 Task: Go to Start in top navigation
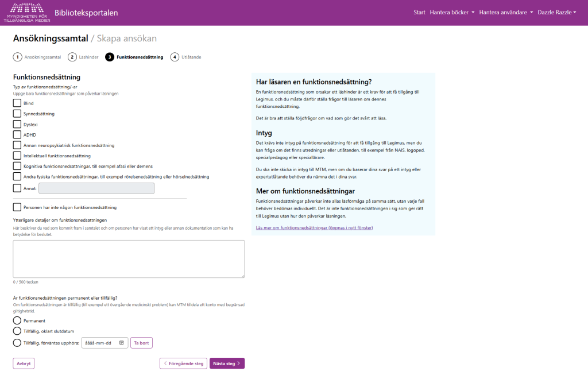419,12
